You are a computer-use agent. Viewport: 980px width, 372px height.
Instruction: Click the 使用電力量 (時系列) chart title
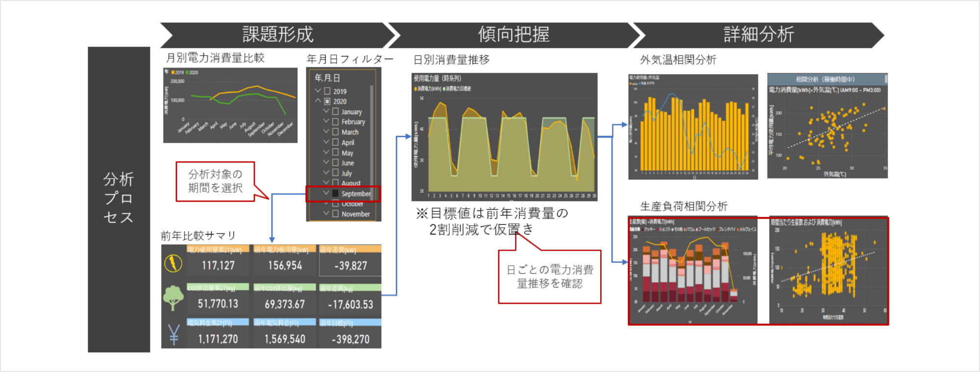tap(438, 78)
